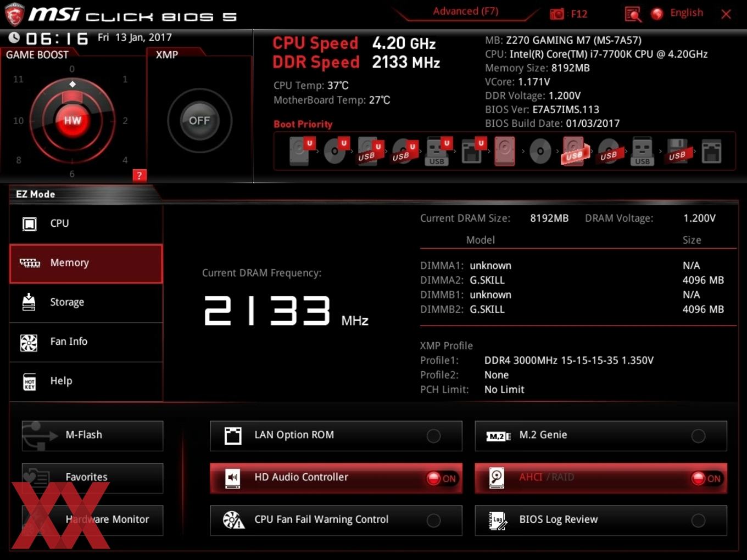The height and width of the screenshot is (560, 747).
Task: Click the VCore 1.171V value
Action: [534, 82]
